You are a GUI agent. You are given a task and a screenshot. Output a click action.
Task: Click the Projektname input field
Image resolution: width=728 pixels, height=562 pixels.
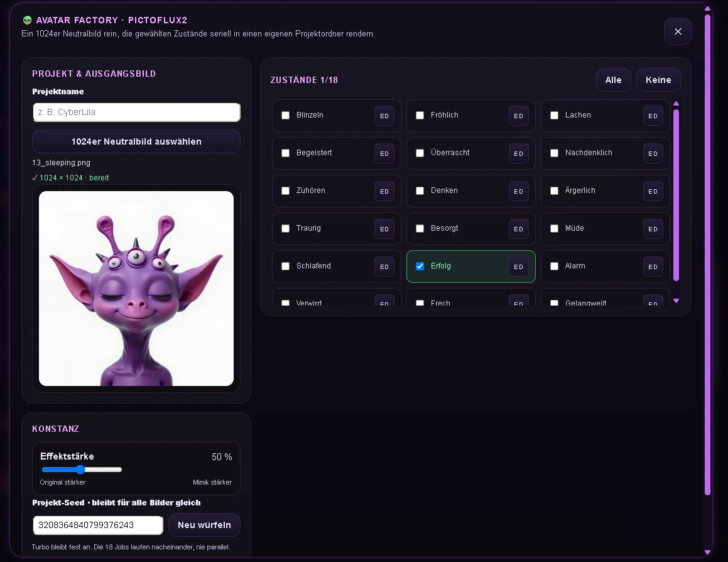pos(136,112)
